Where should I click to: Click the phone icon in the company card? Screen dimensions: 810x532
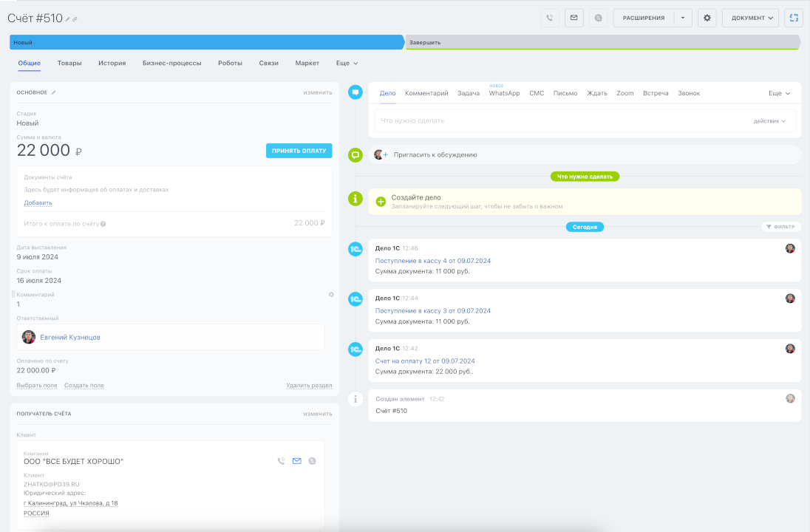tap(281, 461)
